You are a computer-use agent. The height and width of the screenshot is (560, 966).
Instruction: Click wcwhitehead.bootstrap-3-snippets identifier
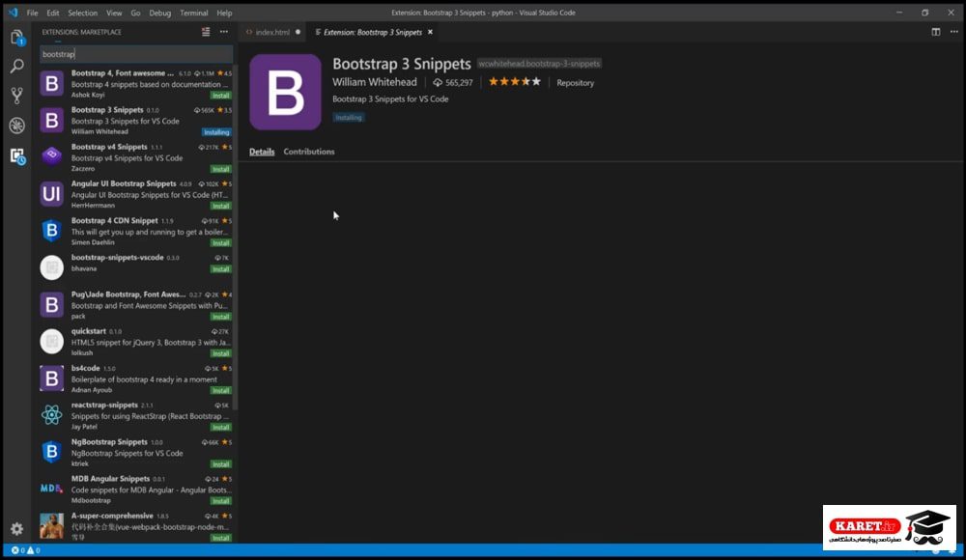coord(539,64)
